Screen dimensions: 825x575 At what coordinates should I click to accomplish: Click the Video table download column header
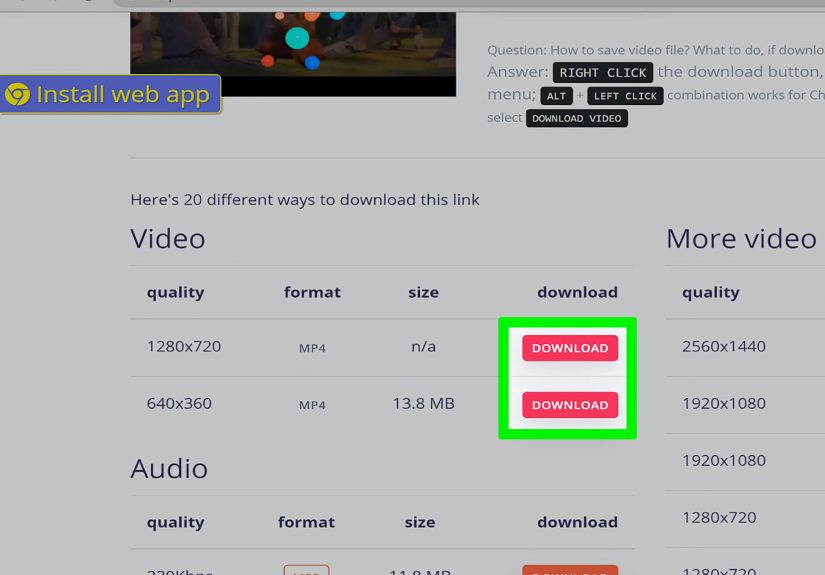577,292
